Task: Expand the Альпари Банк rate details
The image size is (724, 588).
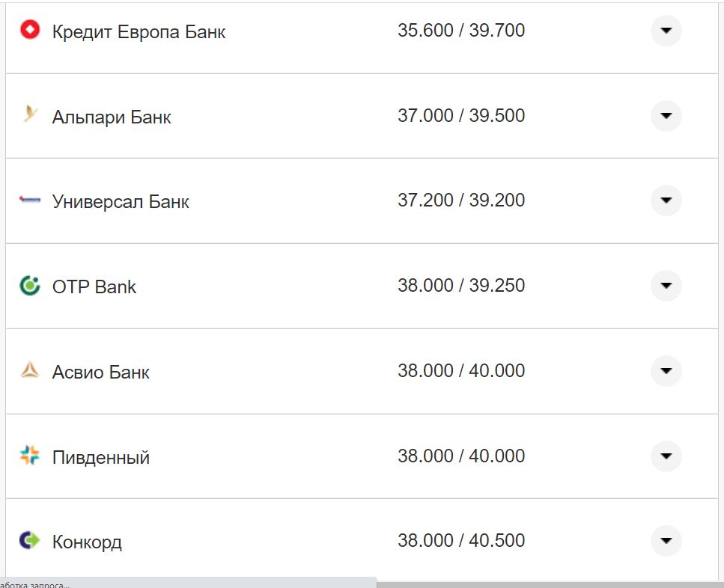Action: tap(666, 116)
